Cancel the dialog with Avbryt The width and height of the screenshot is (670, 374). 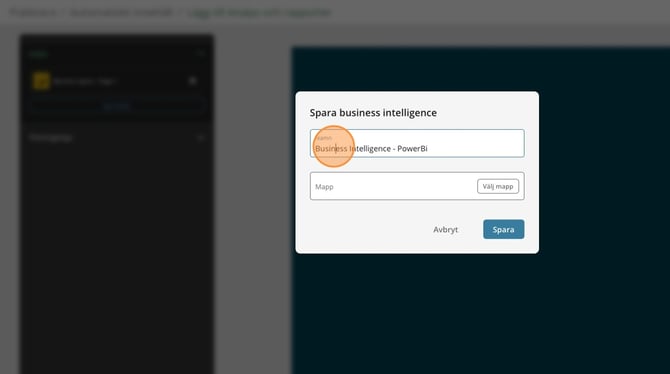[445, 230]
